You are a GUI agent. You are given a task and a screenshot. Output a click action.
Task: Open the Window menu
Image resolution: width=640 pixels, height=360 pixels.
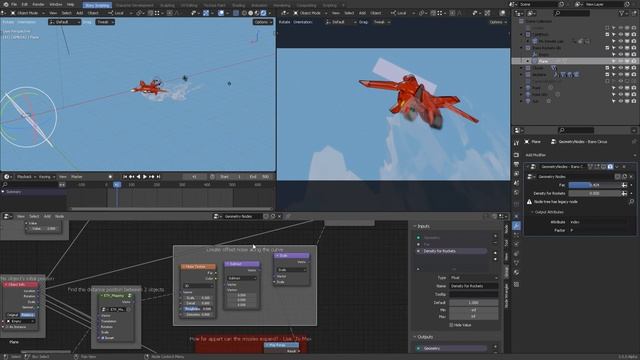tap(56, 4)
